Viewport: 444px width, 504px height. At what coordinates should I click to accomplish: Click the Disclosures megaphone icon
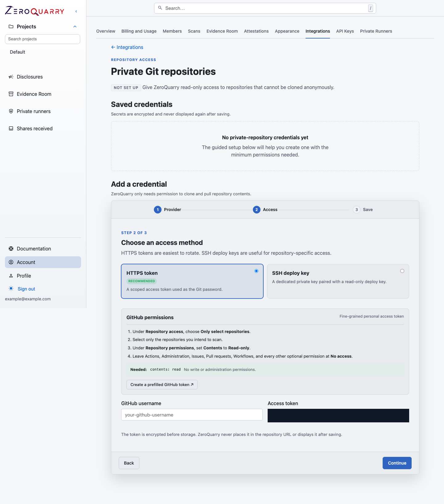click(x=11, y=77)
